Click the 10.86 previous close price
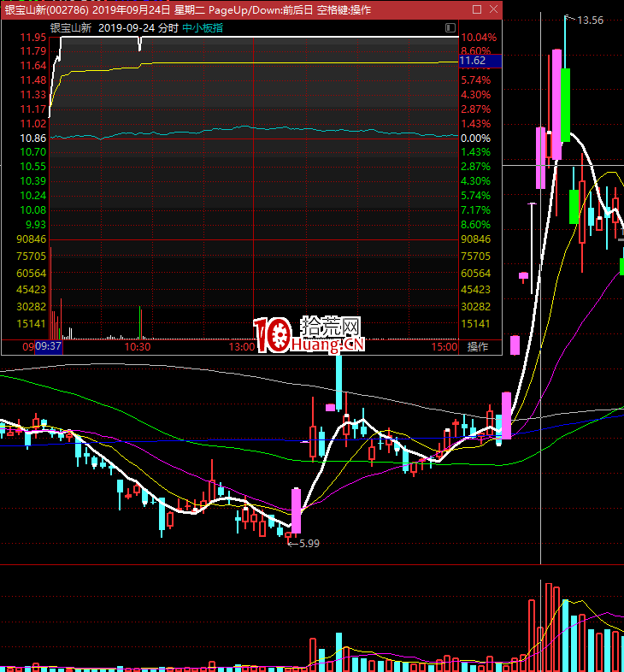624x672 pixels. [x=33, y=139]
